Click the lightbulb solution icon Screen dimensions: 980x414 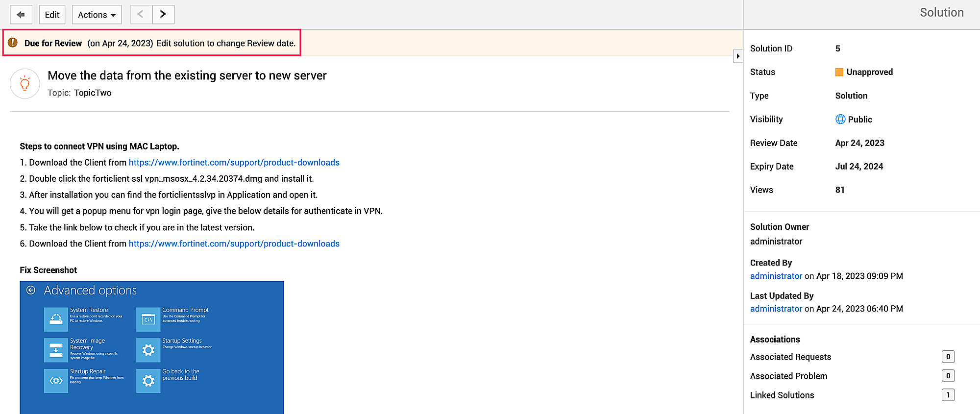point(25,84)
